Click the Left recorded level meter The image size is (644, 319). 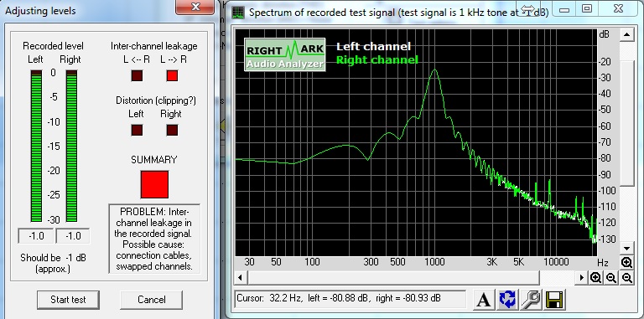pyautogui.click(x=36, y=146)
